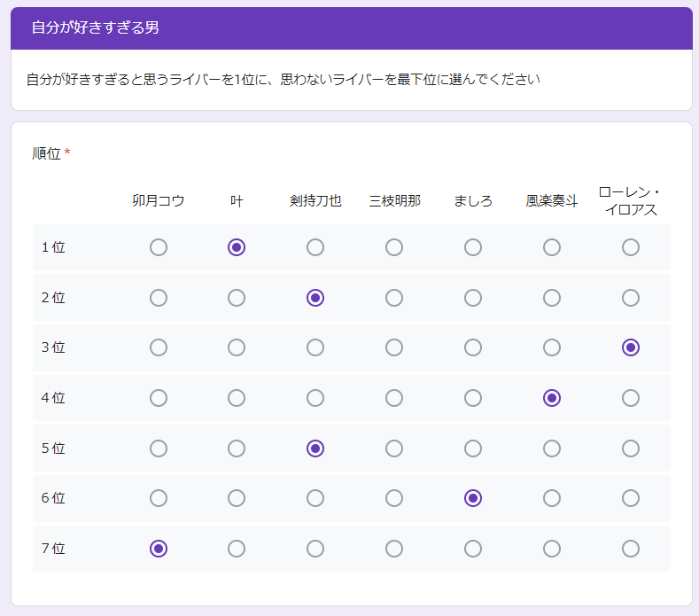Select ローレン・イロアス for 2位
699x616 pixels.
pos(631,298)
